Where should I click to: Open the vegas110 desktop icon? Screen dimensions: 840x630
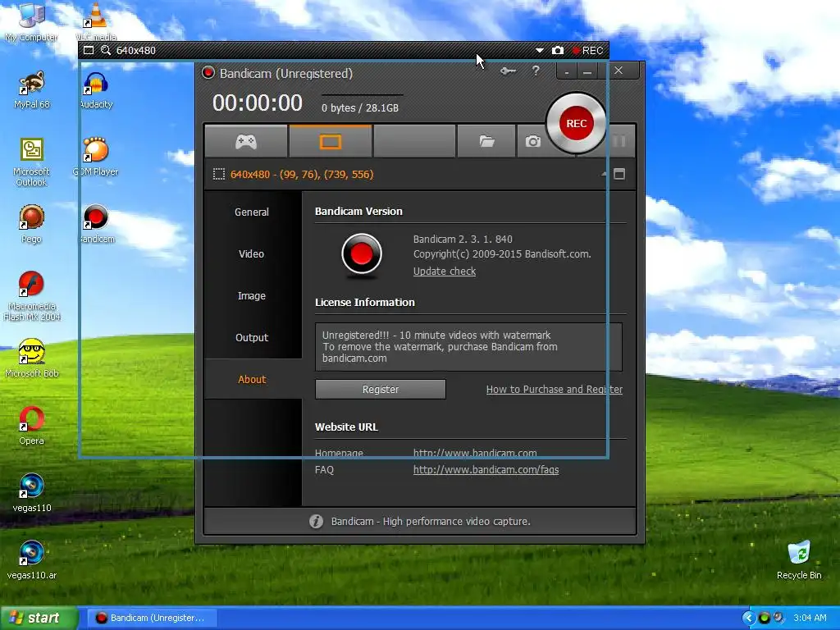tap(32, 493)
